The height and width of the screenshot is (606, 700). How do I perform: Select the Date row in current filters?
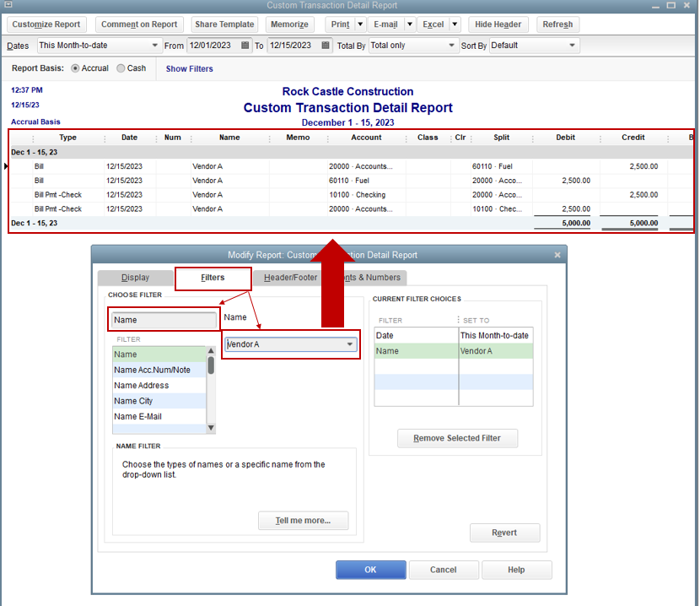[454, 336]
